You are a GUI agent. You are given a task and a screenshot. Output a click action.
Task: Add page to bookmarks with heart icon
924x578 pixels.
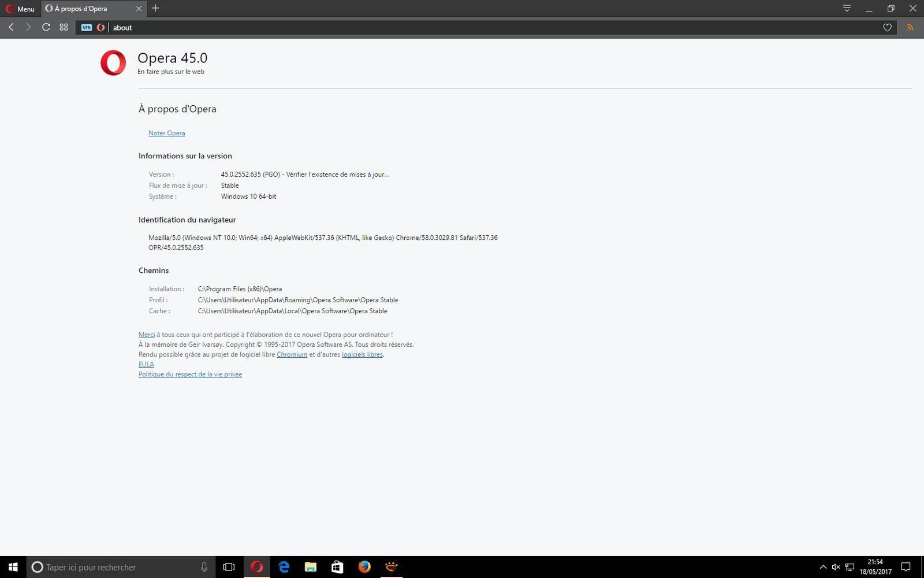point(888,27)
